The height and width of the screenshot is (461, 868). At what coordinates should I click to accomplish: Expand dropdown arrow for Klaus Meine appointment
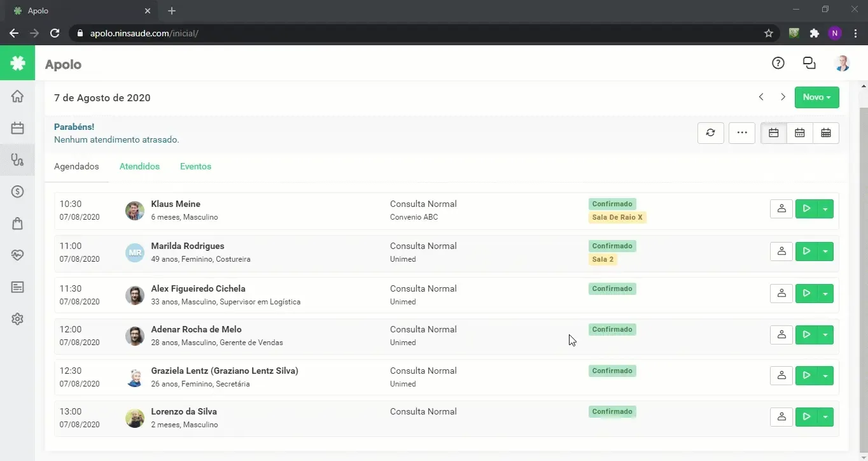(825, 209)
